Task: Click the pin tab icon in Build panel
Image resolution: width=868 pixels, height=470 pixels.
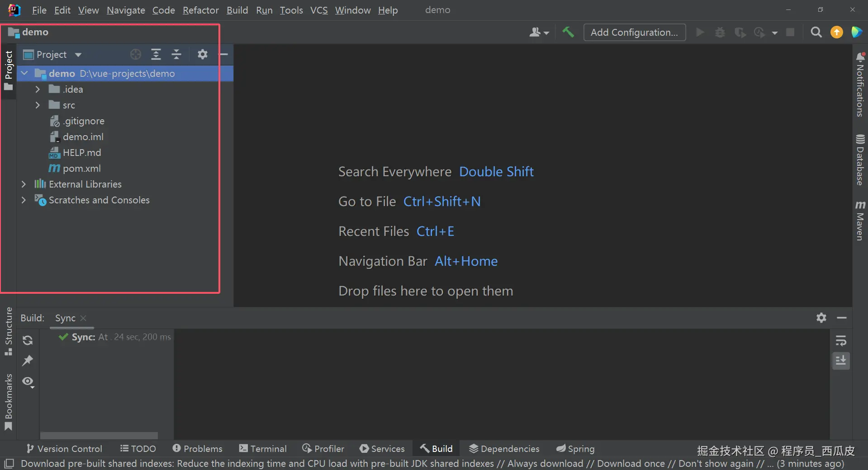Action: point(28,361)
